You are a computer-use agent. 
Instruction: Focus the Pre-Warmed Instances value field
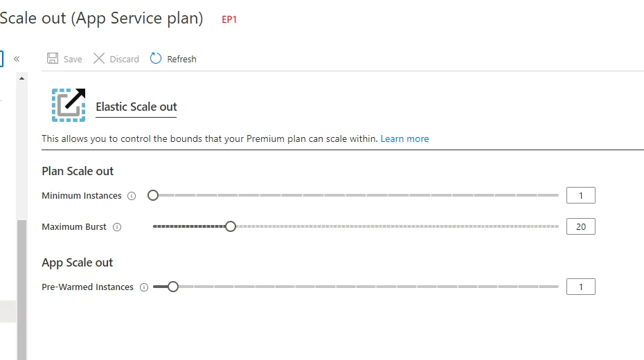pyautogui.click(x=580, y=287)
